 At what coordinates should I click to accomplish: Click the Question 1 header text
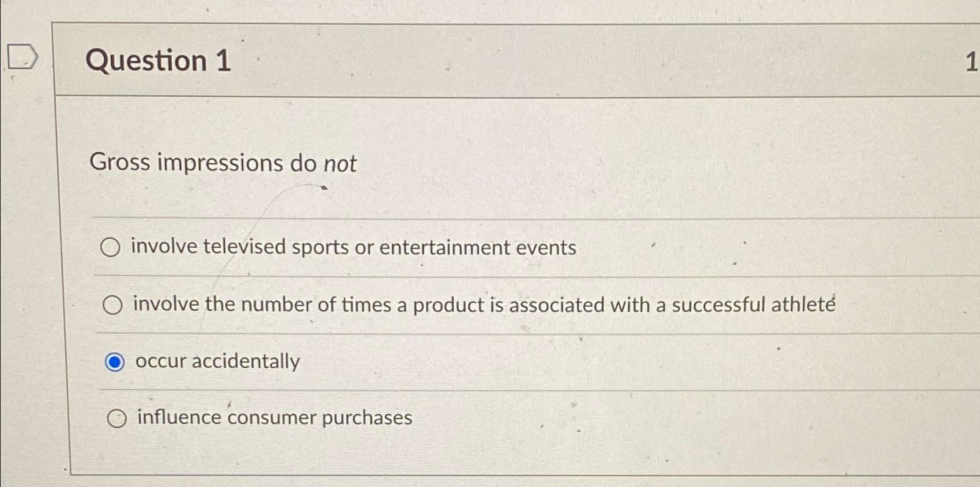[x=161, y=61]
